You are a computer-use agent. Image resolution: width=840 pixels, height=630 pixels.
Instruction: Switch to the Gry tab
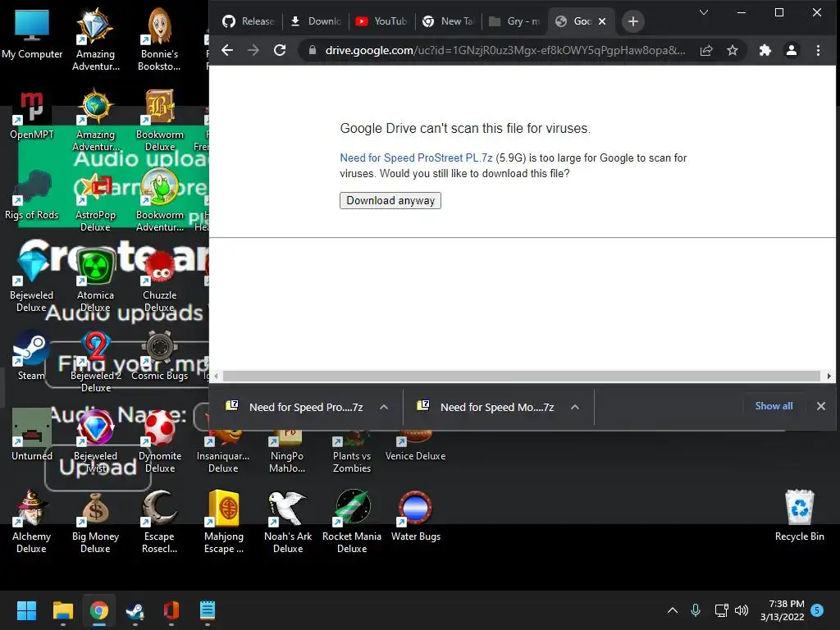click(514, 21)
